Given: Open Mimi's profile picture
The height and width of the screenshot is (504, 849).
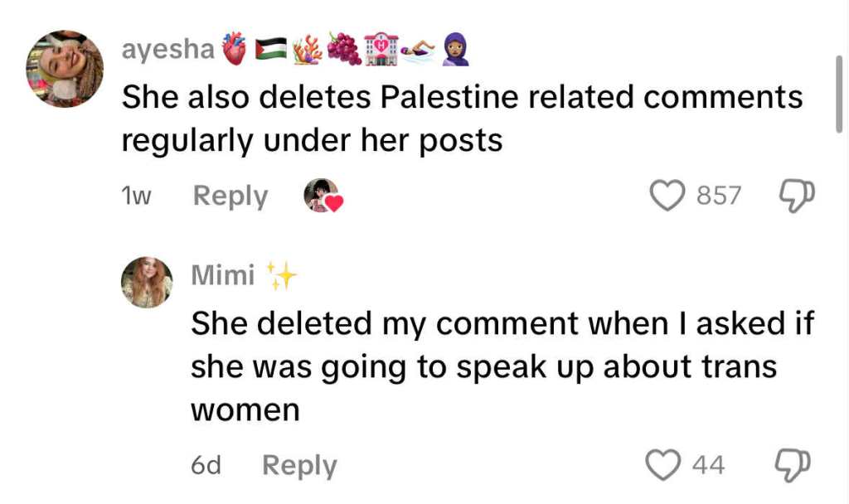Looking at the screenshot, I should coord(148,282).
